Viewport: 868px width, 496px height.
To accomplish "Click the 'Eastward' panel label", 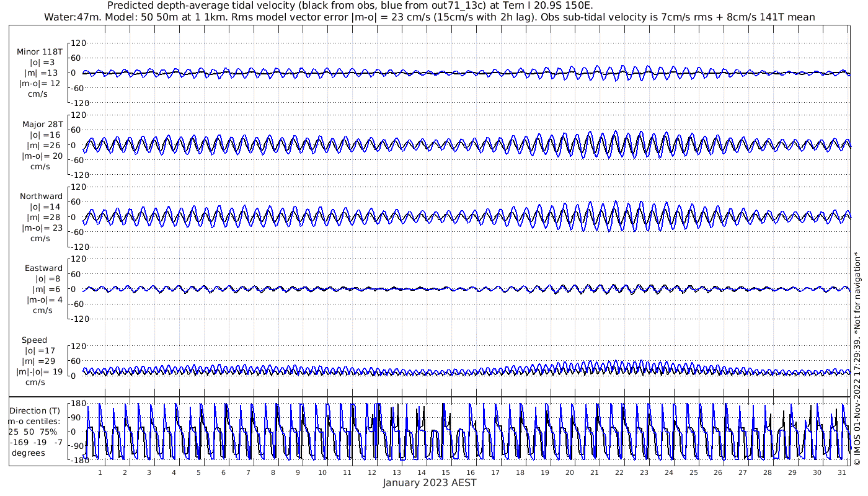I will coord(43,268).
